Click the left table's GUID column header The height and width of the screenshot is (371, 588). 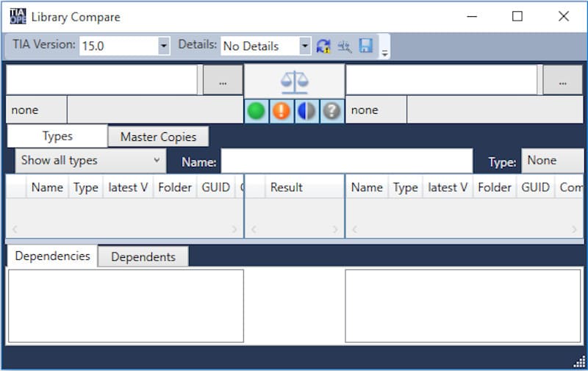pyautogui.click(x=215, y=187)
